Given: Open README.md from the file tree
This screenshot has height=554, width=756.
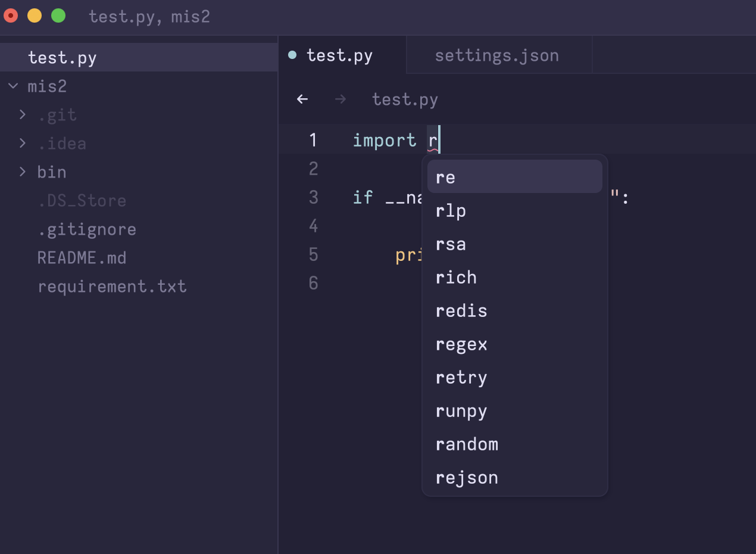Looking at the screenshot, I should click(x=82, y=257).
